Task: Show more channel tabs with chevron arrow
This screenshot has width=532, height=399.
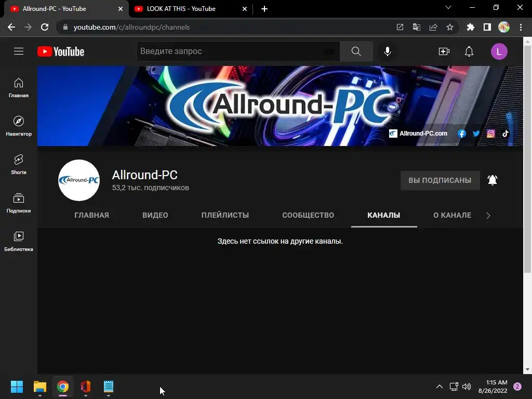Action: pyautogui.click(x=488, y=216)
